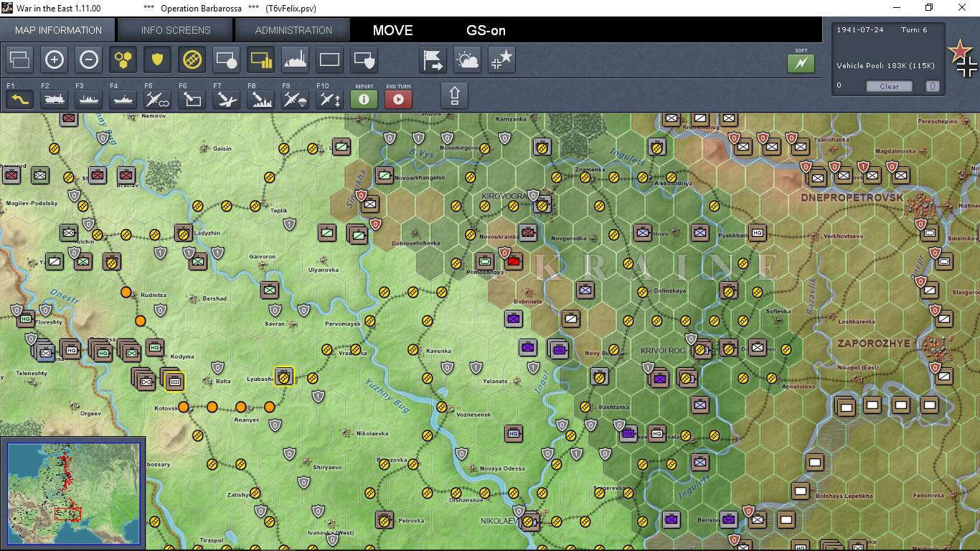Select F5 air recon plane icon

158,99
